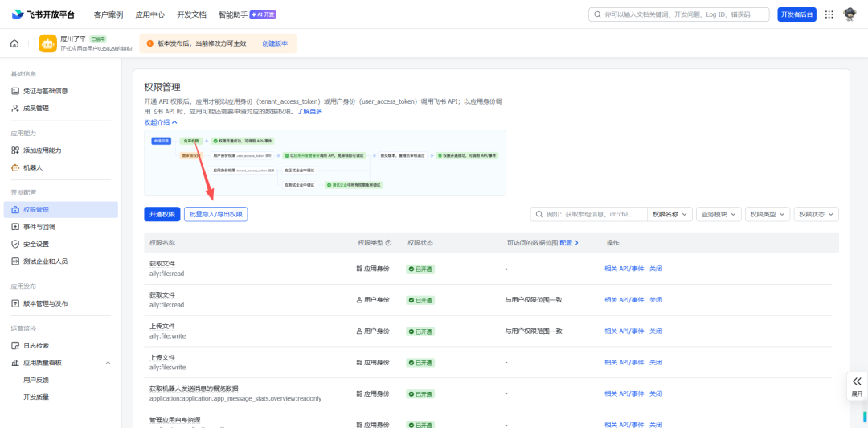Click the 飞书开放平台 logo
868x428 pixels.
pos(43,14)
